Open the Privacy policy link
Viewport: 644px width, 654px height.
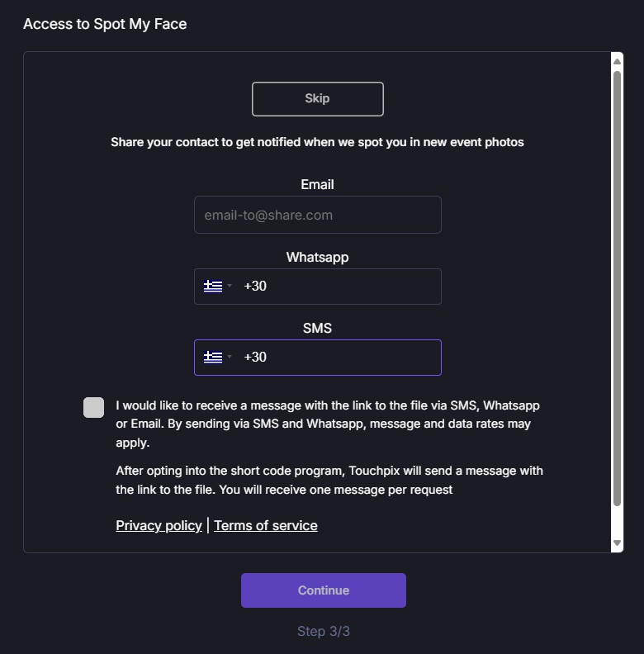click(x=159, y=525)
